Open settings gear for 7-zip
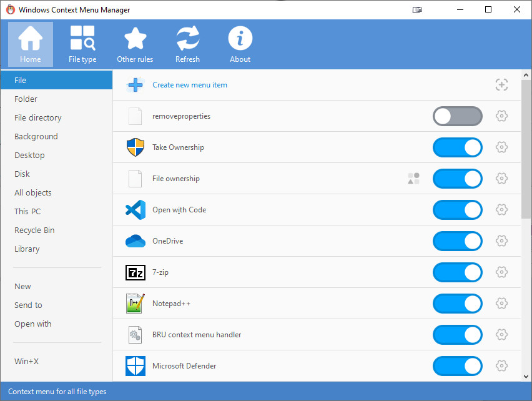Screen dimensions: 532x401 [x=501, y=272]
